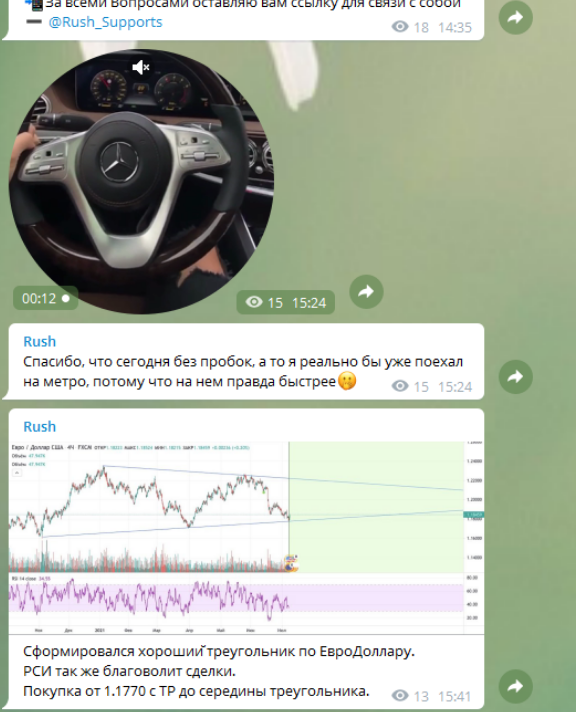The width and height of the screenshot is (576, 712).
Task: Click the 14:35 timestamp at top
Action: (x=455, y=27)
